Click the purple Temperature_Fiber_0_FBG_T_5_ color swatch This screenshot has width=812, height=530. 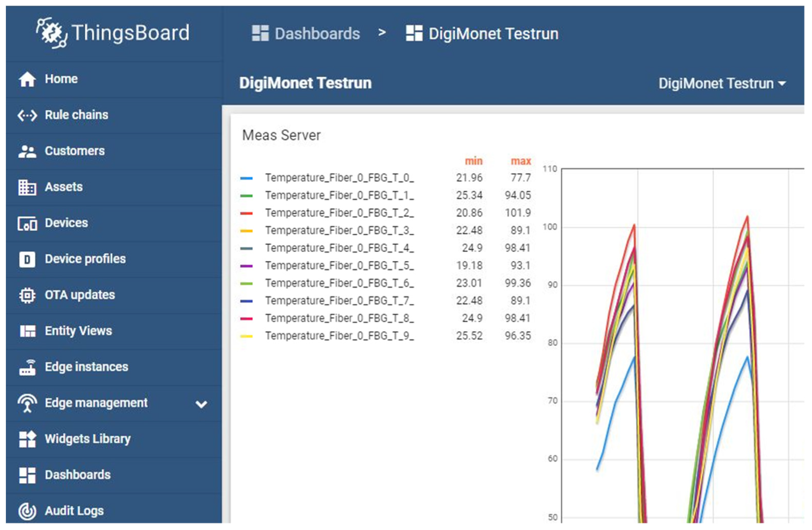[x=246, y=266]
